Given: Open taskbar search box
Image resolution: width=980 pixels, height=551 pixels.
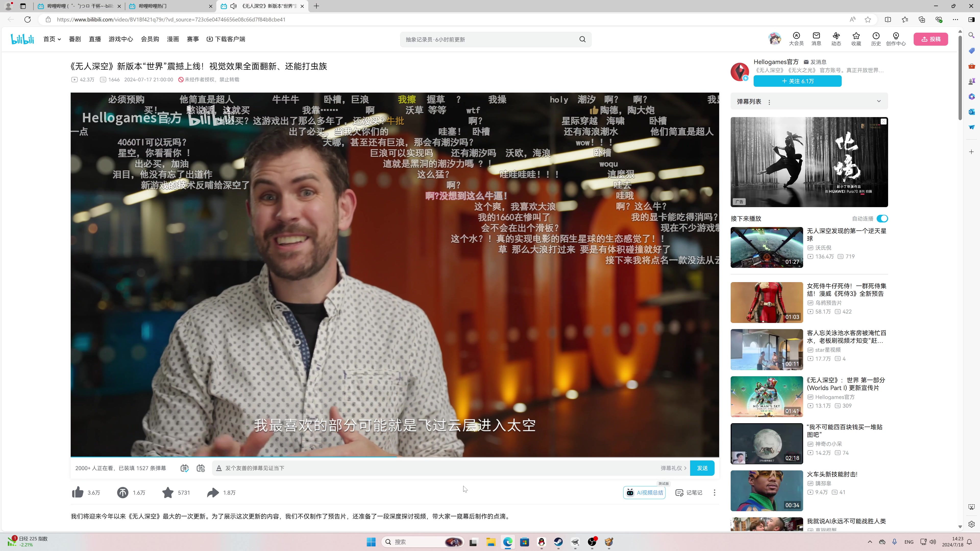Looking at the screenshot, I should coord(423,542).
